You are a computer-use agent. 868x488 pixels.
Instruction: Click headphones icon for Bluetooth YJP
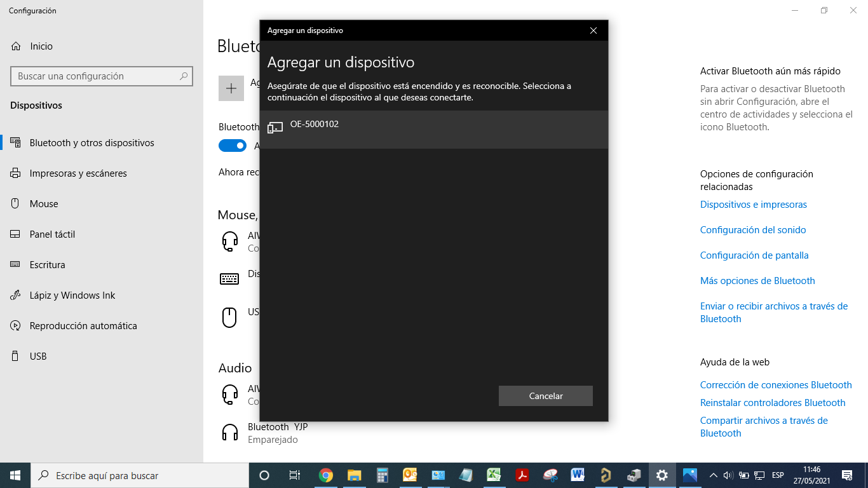(x=229, y=433)
